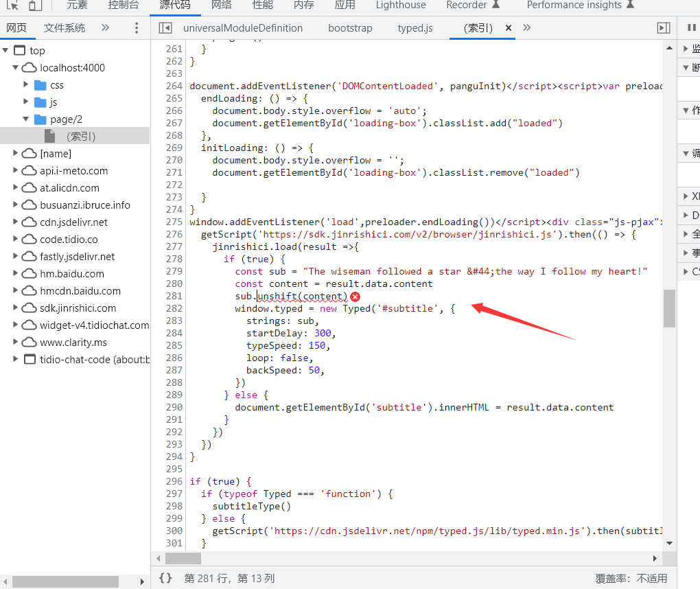Open the 元素 panel tab
Screen dimensions: 700x589
tap(78, 5)
